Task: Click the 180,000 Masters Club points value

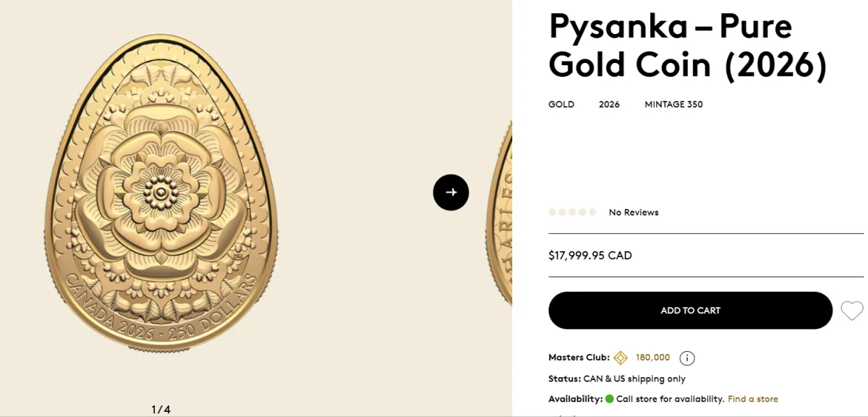Action: (x=652, y=358)
